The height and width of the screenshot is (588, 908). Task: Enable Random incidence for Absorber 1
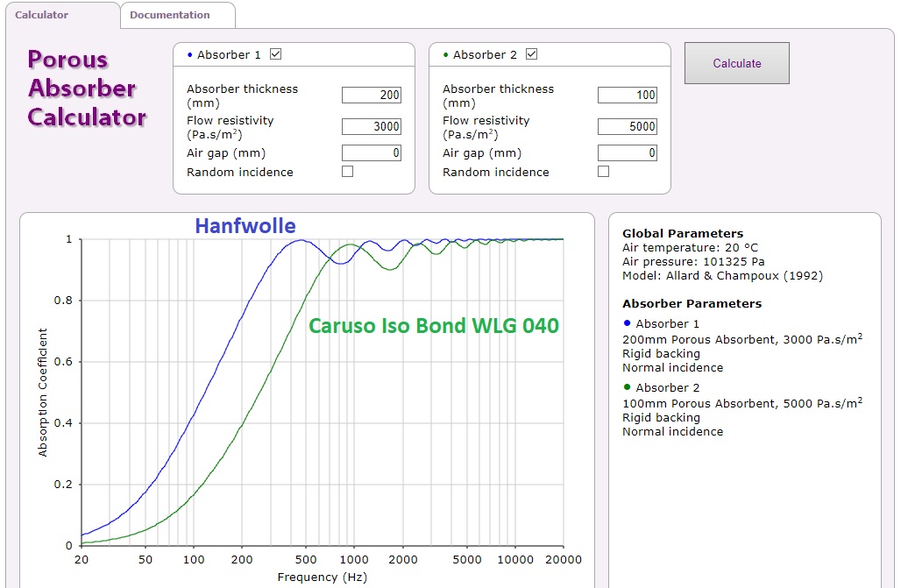347,171
